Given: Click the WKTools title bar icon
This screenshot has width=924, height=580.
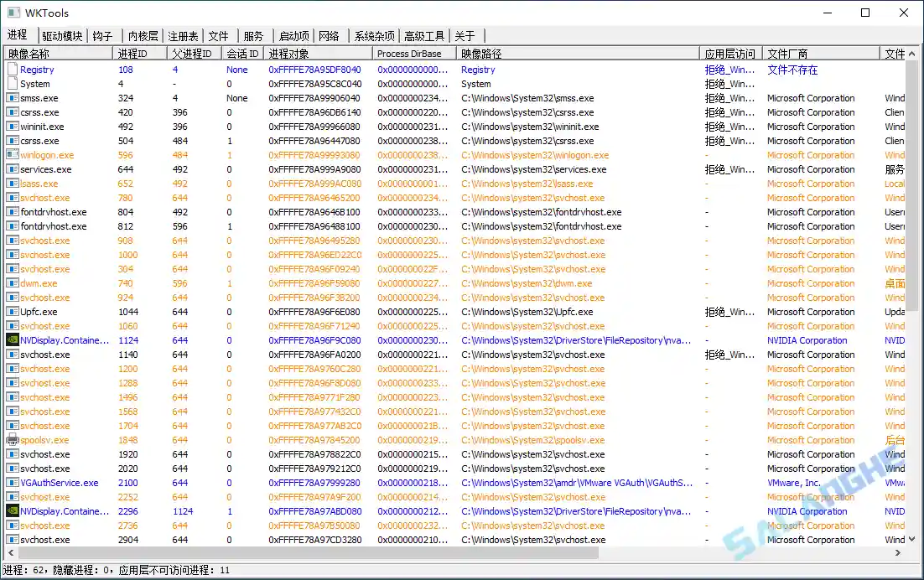Looking at the screenshot, I should click(x=13, y=13).
